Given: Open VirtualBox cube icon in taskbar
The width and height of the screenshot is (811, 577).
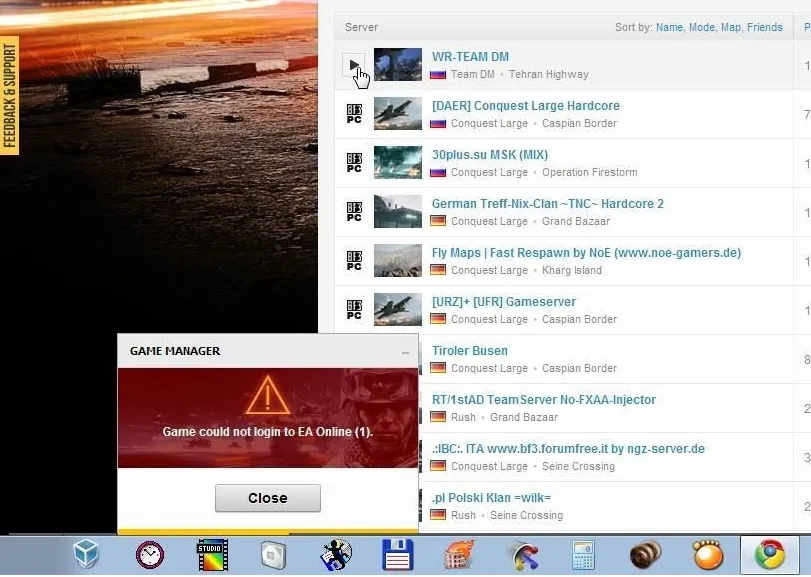Looking at the screenshot, I should pyautogui.click(x=86, y=554).
